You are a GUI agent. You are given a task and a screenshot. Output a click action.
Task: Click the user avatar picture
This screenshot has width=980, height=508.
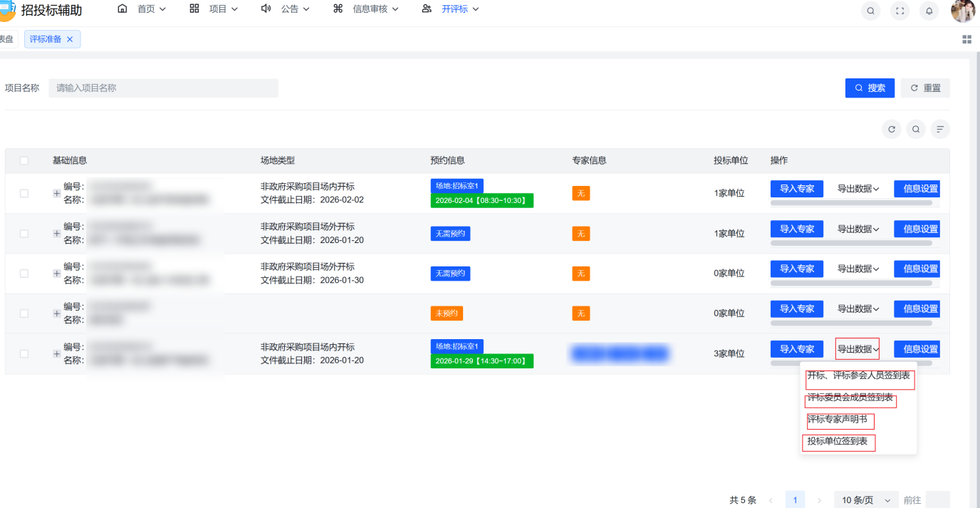tap(963, 11)
